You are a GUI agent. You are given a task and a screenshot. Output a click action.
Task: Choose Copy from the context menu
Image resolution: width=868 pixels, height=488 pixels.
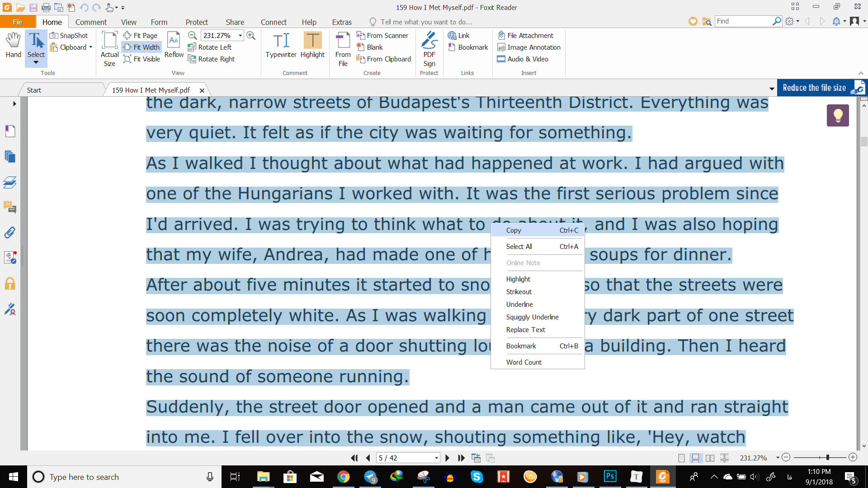538,230
